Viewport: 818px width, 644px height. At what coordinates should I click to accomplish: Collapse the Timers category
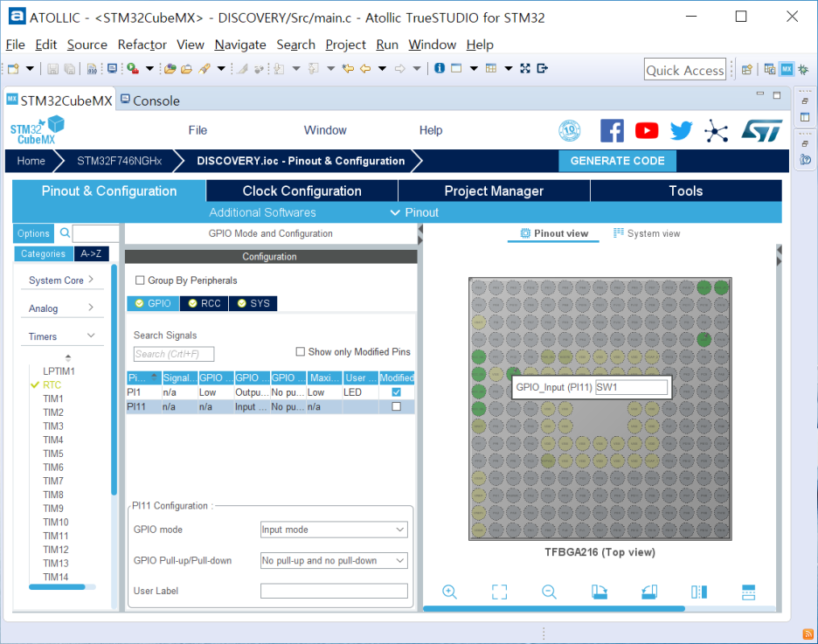coord(62,336)
